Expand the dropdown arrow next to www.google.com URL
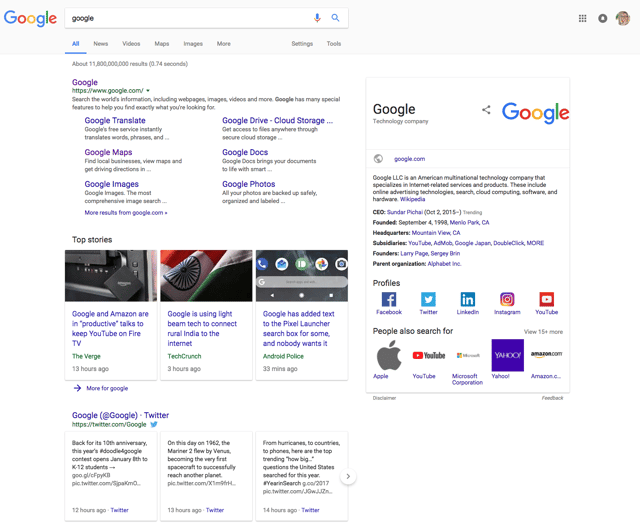Image resolution: width=640 pixels, height=531 pixels. tap(148, 91)
